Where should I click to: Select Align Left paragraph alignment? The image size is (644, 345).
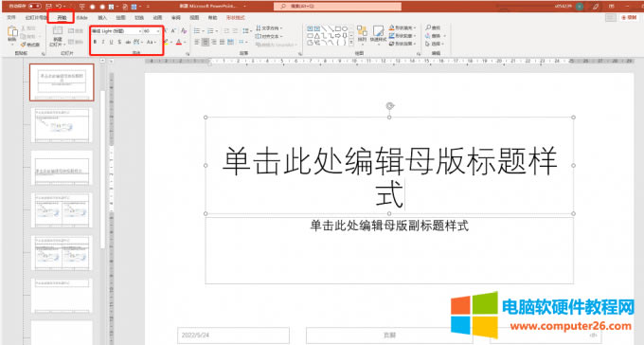point(197,42)
